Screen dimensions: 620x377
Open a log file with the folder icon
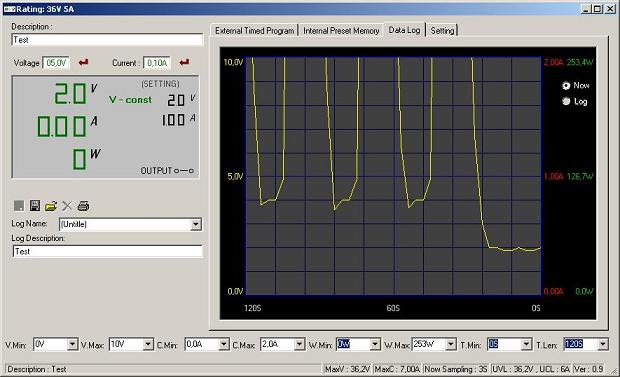[51, 206]
